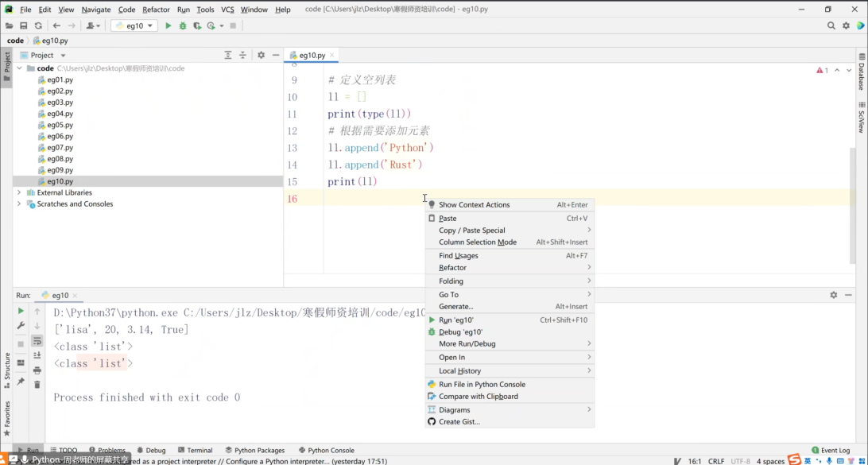Clear run console with trash icon
Image resolution: width=868 pixels, height=465 pixels.
click(x=37, y=384)
